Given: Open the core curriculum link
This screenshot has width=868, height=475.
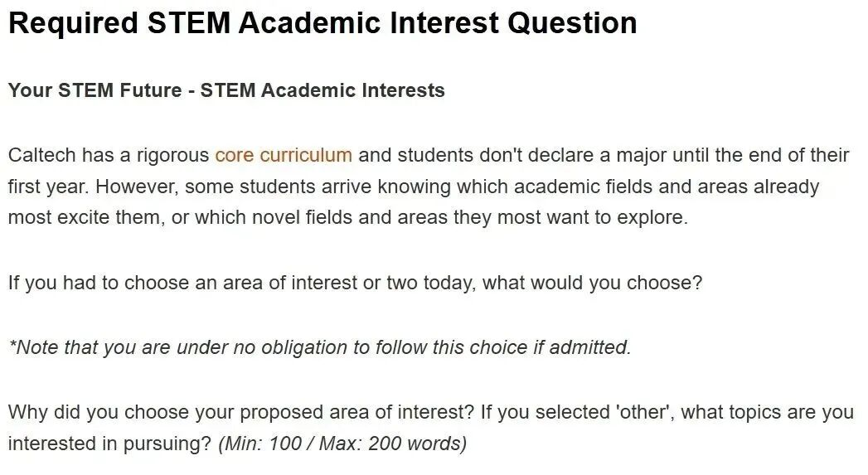Looking at the screenshot, I should click(284, 155).
